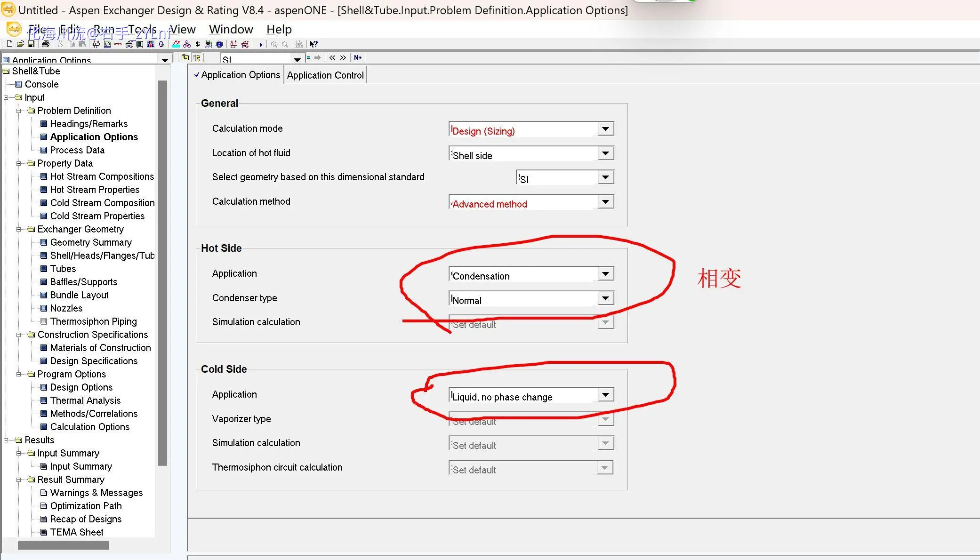Viewport: 980px width, 560px height.
Task: Switch to the Application Control tab
Action: pos(325,75)
